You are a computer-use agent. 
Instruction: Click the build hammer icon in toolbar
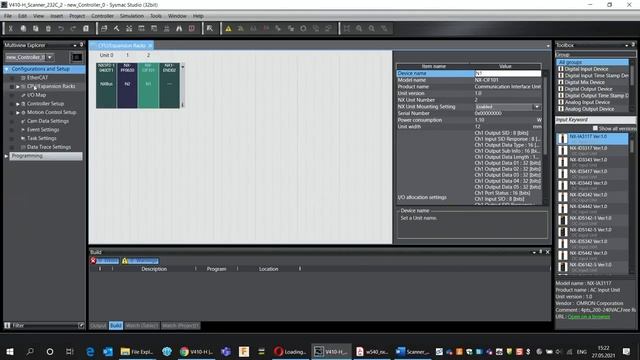(x=116, y=29)
